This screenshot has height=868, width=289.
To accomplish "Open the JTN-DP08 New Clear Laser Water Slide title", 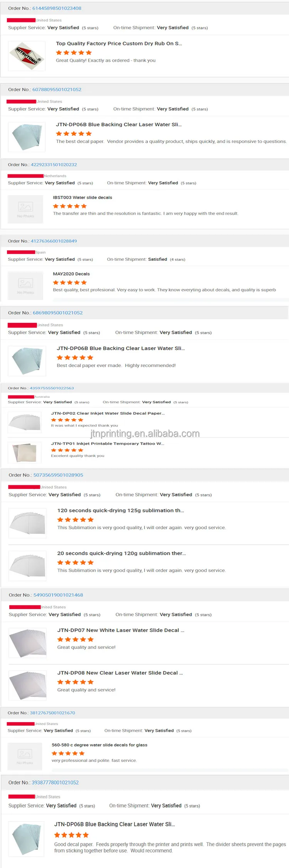I will pos(120,673).
